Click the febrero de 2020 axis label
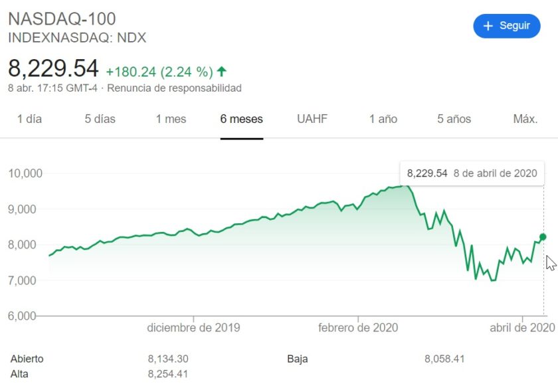Screen dimensions: 558x392 358,328
